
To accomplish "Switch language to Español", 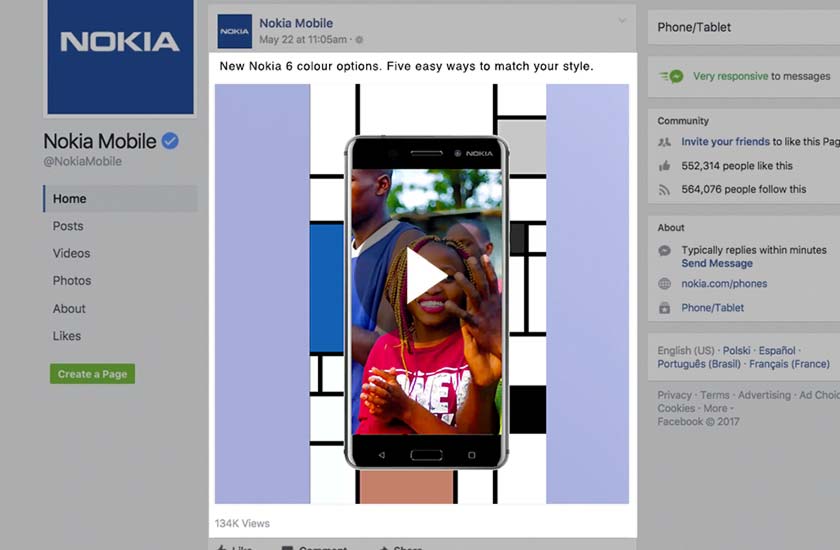I will point(777,350).
